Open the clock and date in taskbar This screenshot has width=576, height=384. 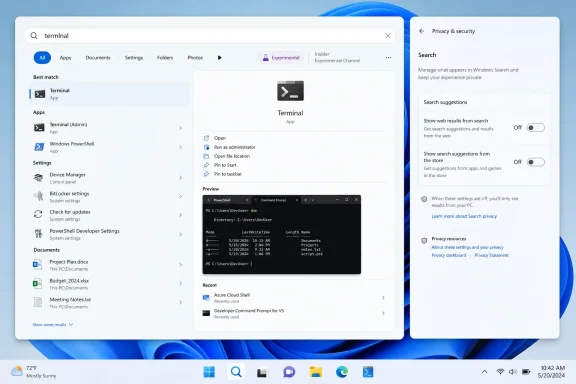(552, 372)
